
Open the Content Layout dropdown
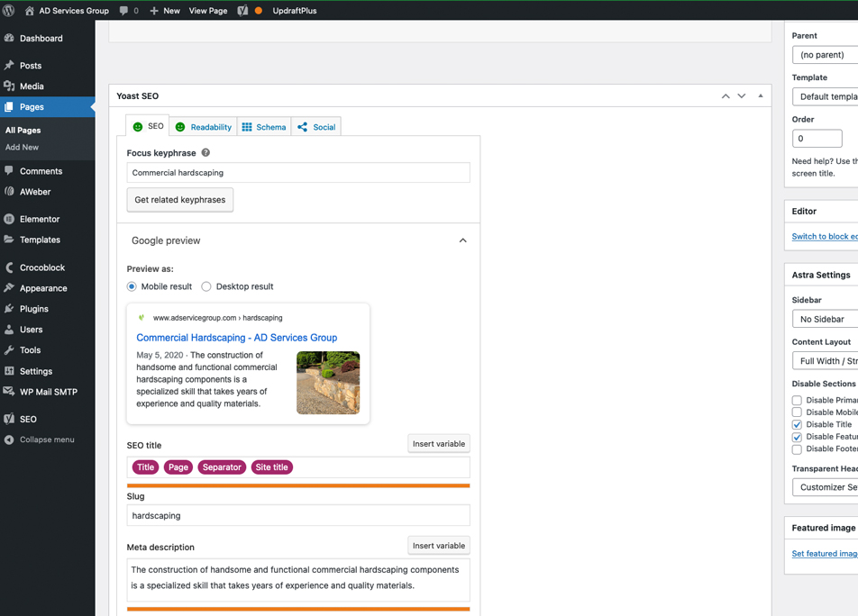826,361
